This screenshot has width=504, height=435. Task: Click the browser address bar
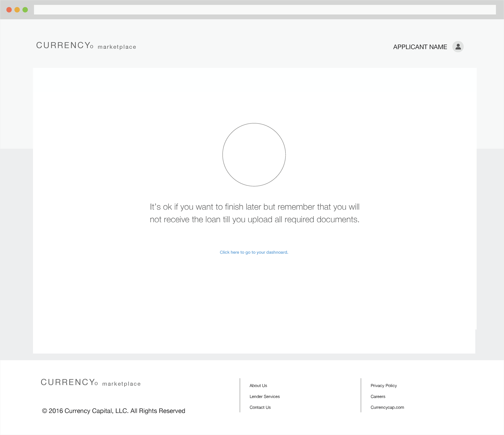click(265, 10)
